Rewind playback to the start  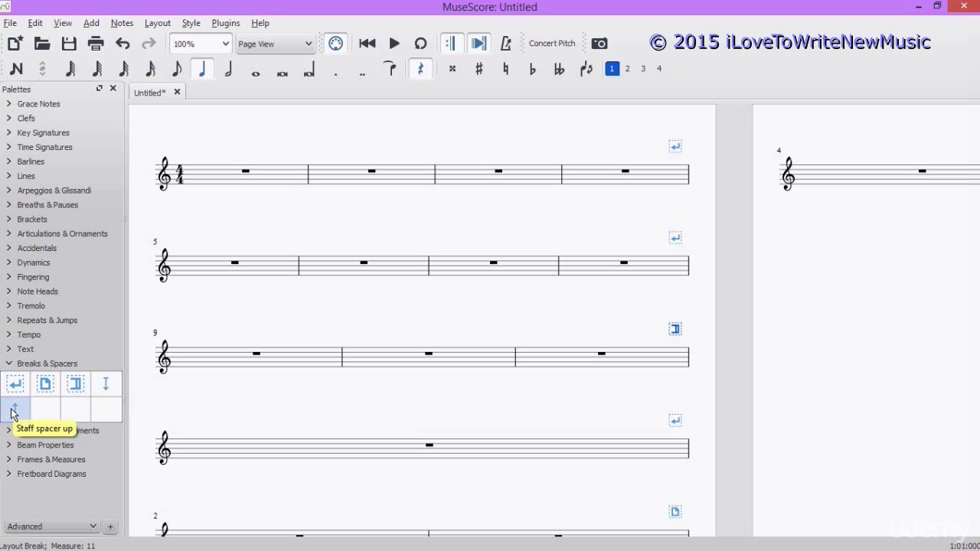pyautogui.click(x=367, y=44)
